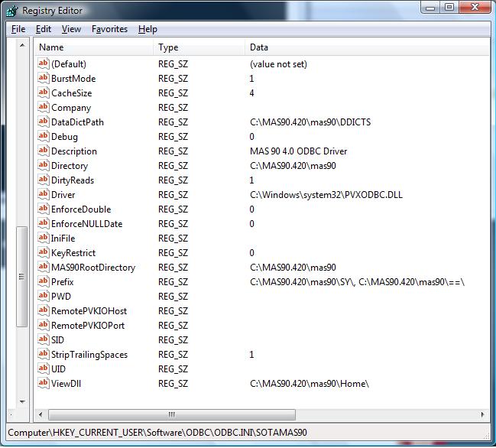Click the string icon beside StripTrailingSpaces
Screen dimensions: 496x448
tap(44, 355)
